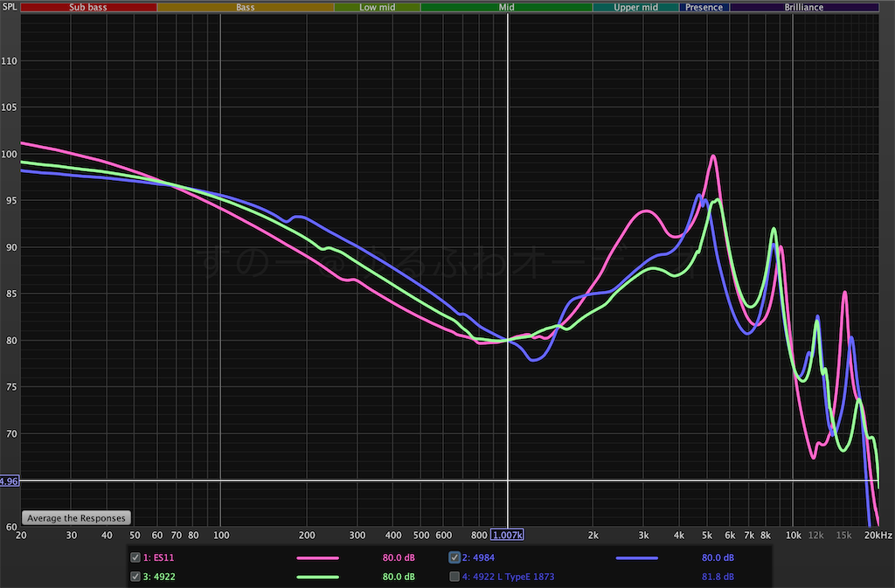Select the Mid band label
This screenshot has height=588, width=895.
pyautogui.click(x=506, y=7)
